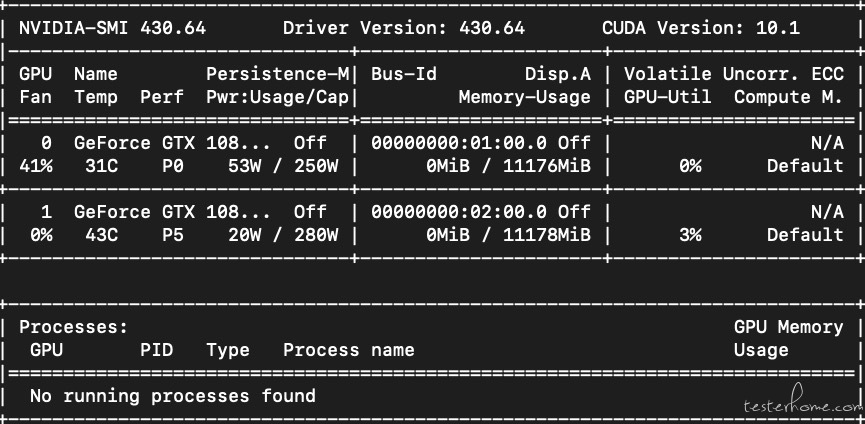The width and height of the screenshot is (865, 424).
Task: Click the 3% GPU utilization value
Action: 689,235
